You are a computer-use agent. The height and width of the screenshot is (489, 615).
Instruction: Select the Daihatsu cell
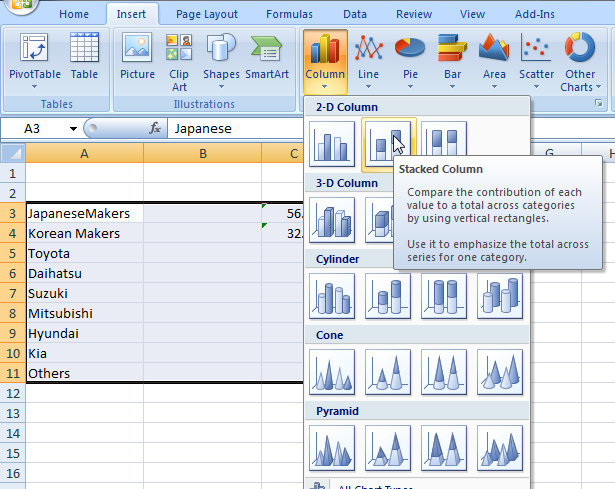[85, 273]
